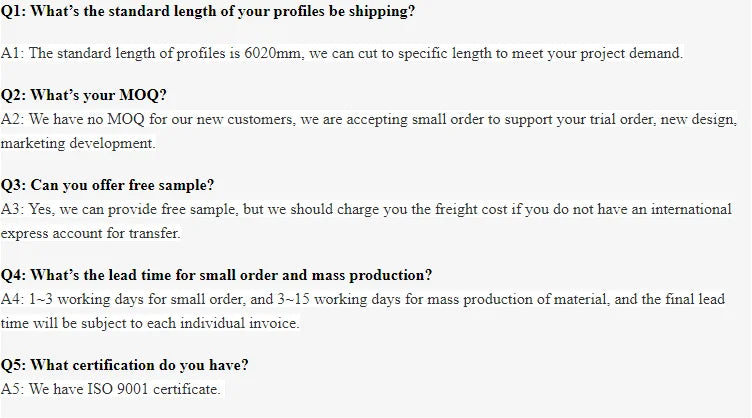Select the Q4 lead time question heading

click(x=216, y=275)
